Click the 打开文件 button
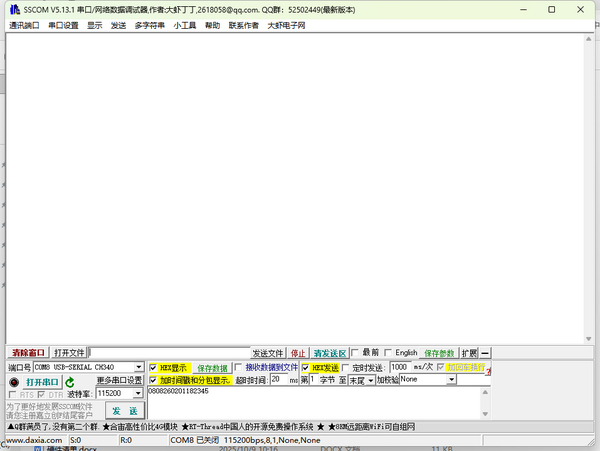 69,353
